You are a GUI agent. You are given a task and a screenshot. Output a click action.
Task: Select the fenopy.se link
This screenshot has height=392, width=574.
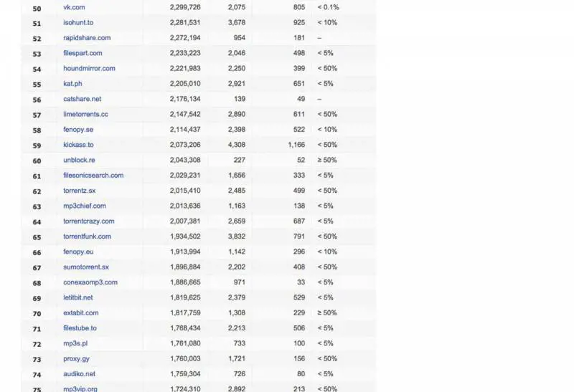(78, 130)
